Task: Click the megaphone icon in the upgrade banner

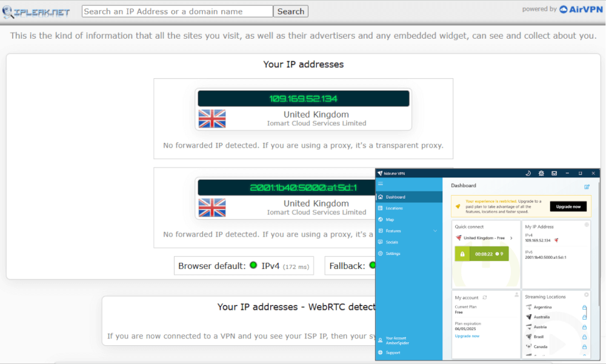Action: (x=458, y=207)
